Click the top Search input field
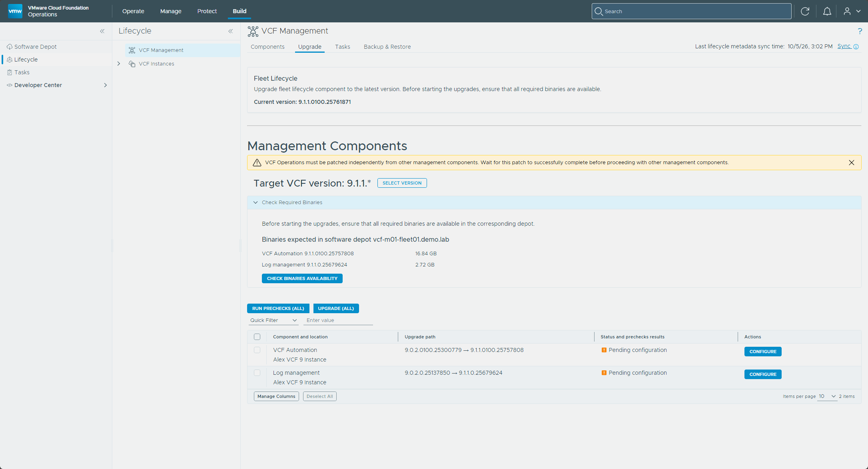The height and width of the screenshot is (469, 868). click(x=691, y=11)
